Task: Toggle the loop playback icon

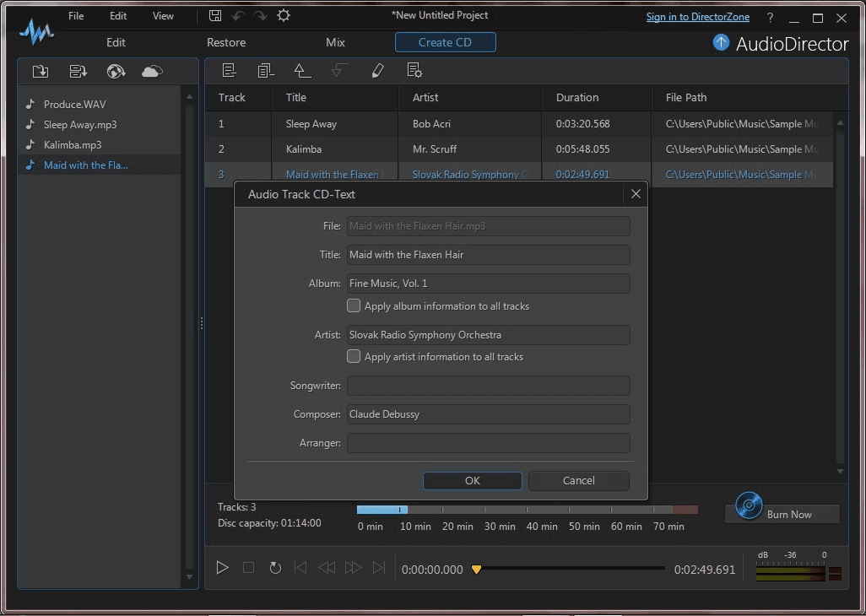Action: pos(275,567)
